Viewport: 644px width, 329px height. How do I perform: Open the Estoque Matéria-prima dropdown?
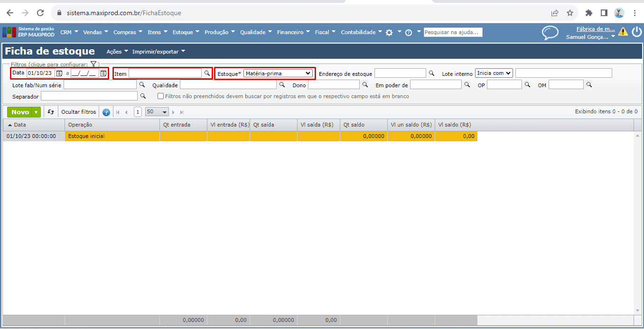tap(278, 73)
